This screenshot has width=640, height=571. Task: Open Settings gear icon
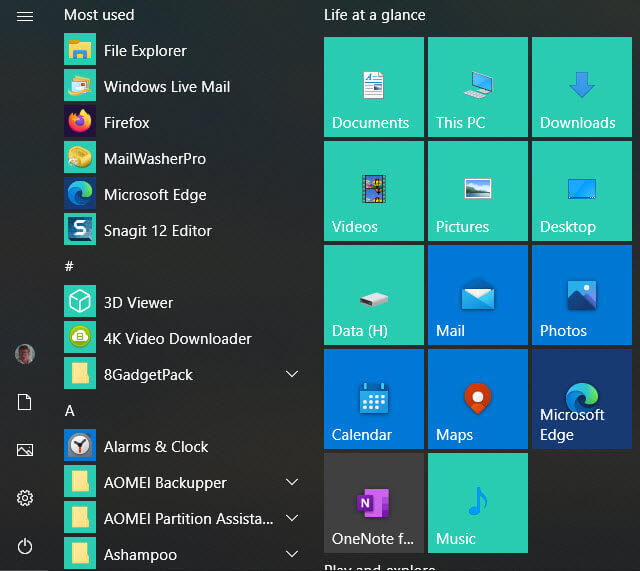point(25,498)
